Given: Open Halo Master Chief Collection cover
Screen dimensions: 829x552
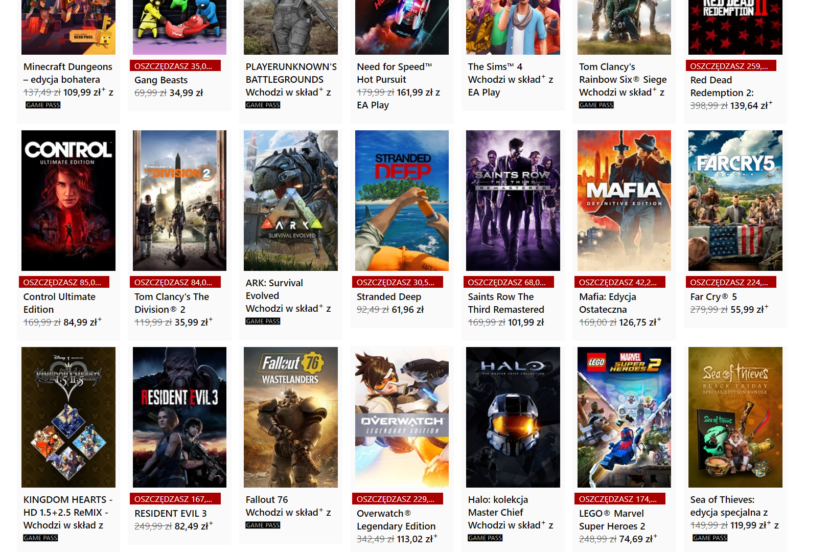Looking at the screenshot, I should (x=513, y=417).
